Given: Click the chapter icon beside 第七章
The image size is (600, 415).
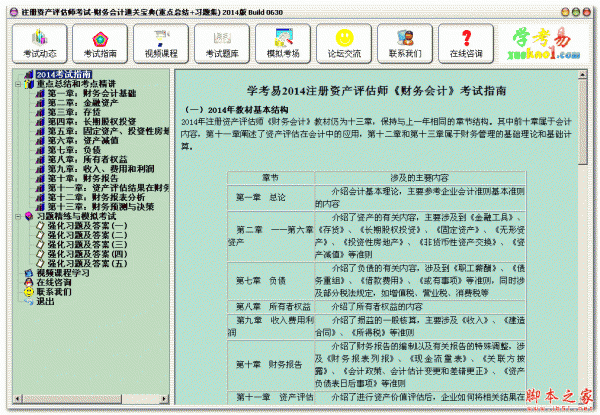Looking at the screenshot, I should (x=40, y=150).
